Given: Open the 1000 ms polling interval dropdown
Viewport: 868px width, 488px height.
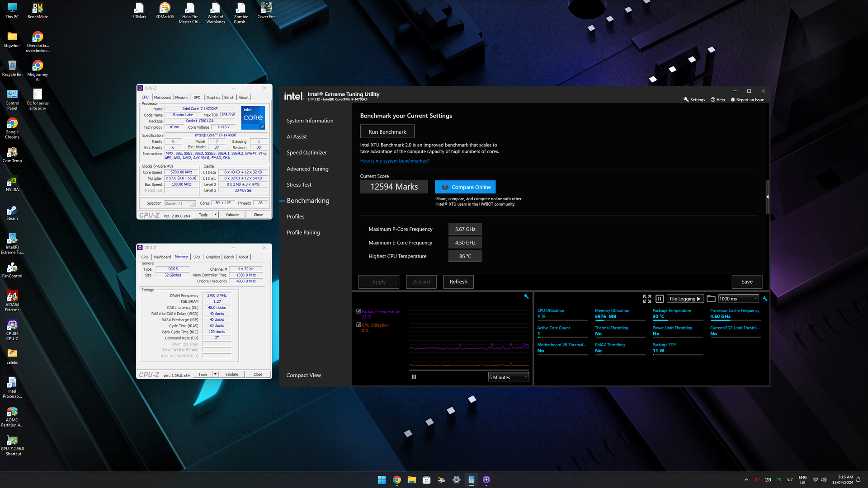Looking at the screenshot, I should click(x=738, y=299).
